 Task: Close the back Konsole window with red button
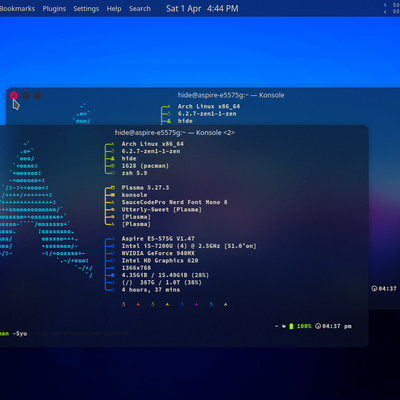14,96
